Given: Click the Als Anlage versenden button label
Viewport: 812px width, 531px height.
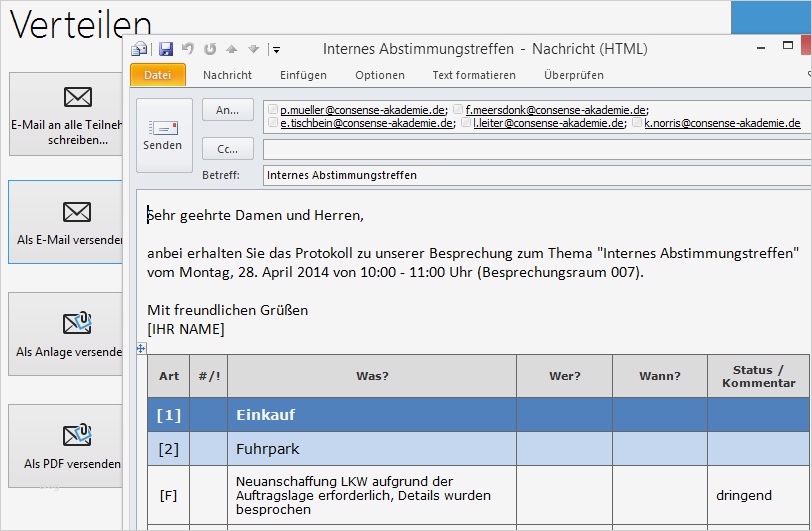Looking at the screenshot, I should (x=69, y=352).
